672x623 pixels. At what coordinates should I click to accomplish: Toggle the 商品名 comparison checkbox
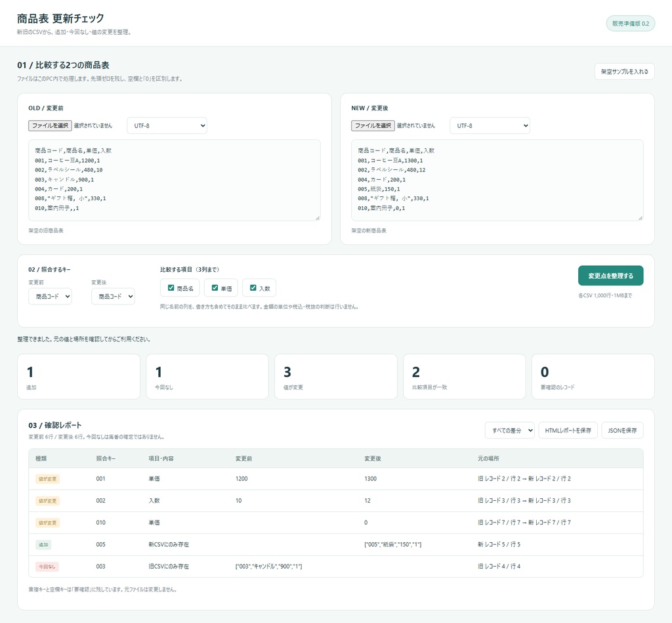[171, 288]
